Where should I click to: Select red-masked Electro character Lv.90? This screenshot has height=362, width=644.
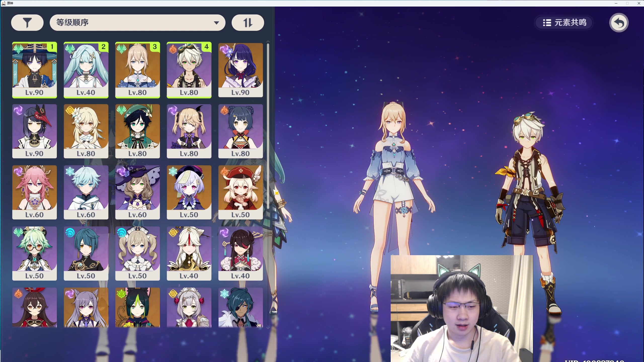[34, 131]
